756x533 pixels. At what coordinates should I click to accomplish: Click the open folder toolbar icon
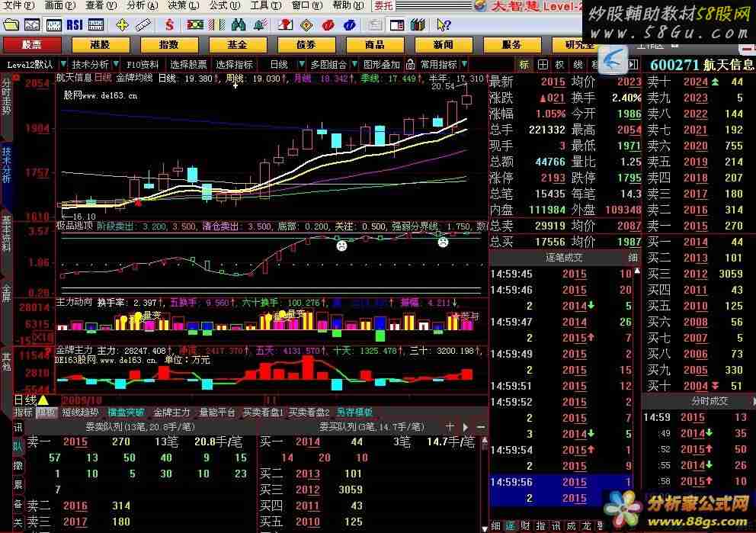(11, 24)
